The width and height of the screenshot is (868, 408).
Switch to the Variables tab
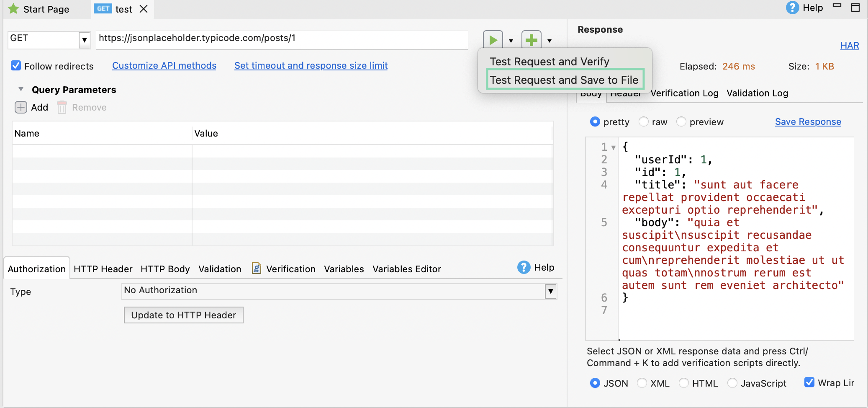[344, 269]
